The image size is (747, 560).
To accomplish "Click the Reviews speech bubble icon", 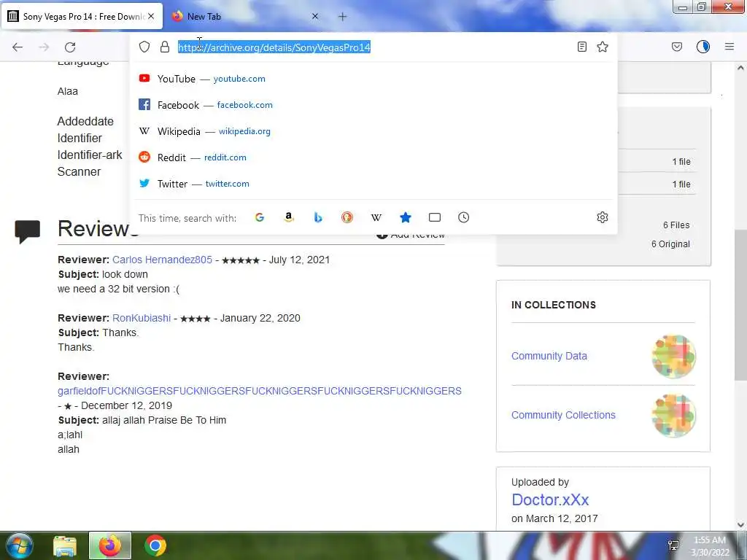I will pyautogui.click(x=27, y=232).
